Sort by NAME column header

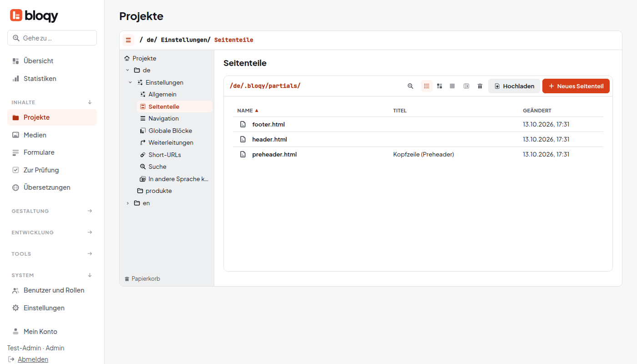pos(248,111)
